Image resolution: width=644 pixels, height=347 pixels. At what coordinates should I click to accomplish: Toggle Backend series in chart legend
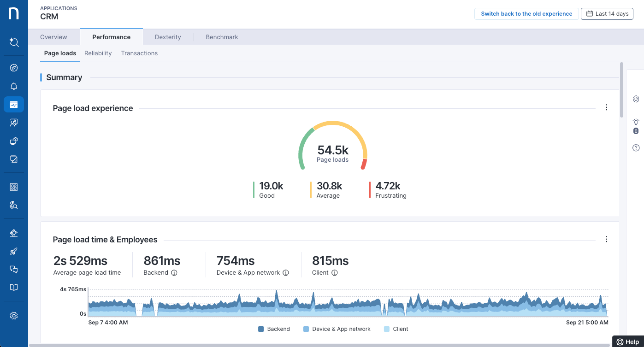(274, 329)
